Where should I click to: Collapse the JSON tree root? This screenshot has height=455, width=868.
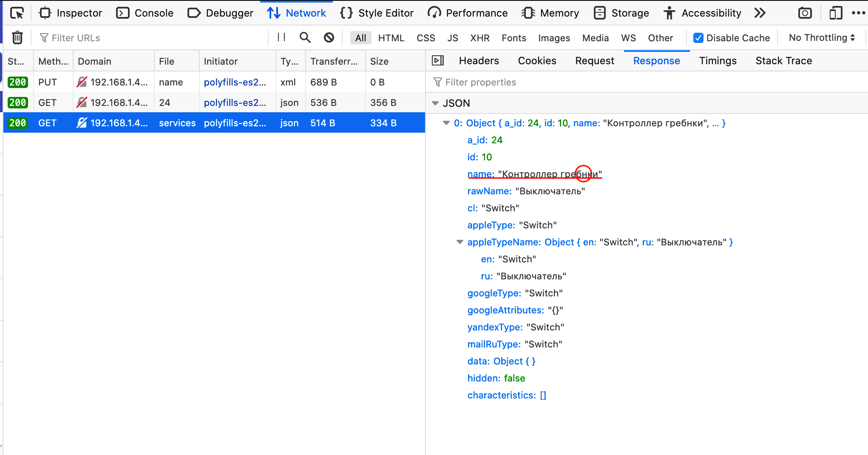(x=435, y=103)
